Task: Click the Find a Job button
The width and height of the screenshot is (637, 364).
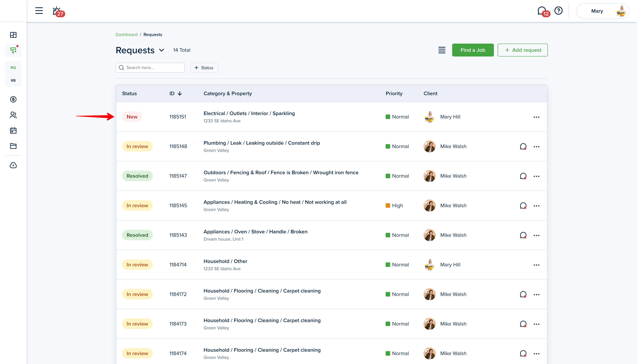Action: click(472, 50)
